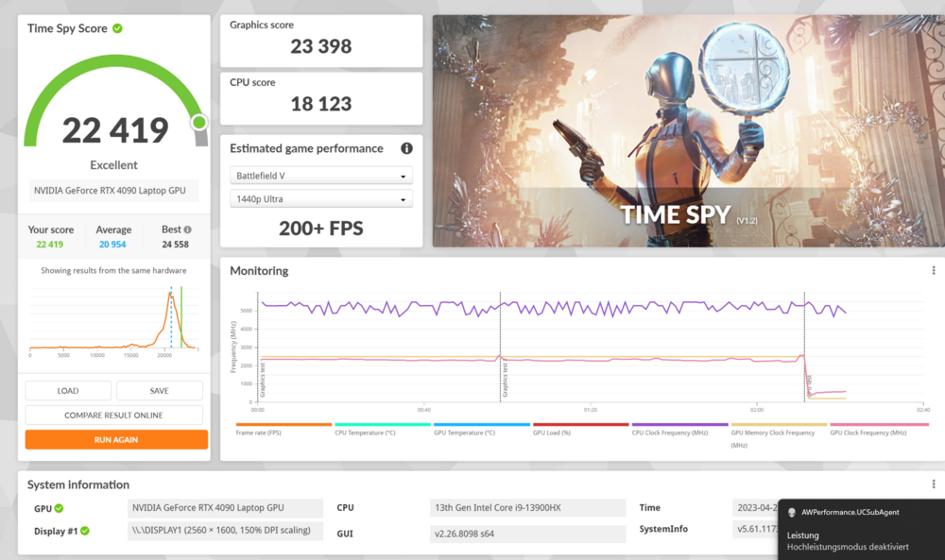The image size is (945, 560).
Task: Click the info icon next to Best score
Action: click(187, 229)
